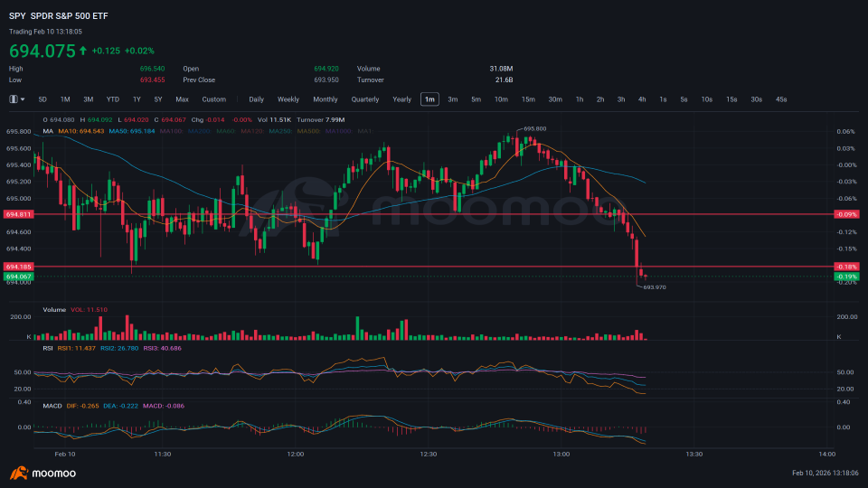Click the 693.970 low marker
This screenshot has height=488, width=868.
(655, 287)
